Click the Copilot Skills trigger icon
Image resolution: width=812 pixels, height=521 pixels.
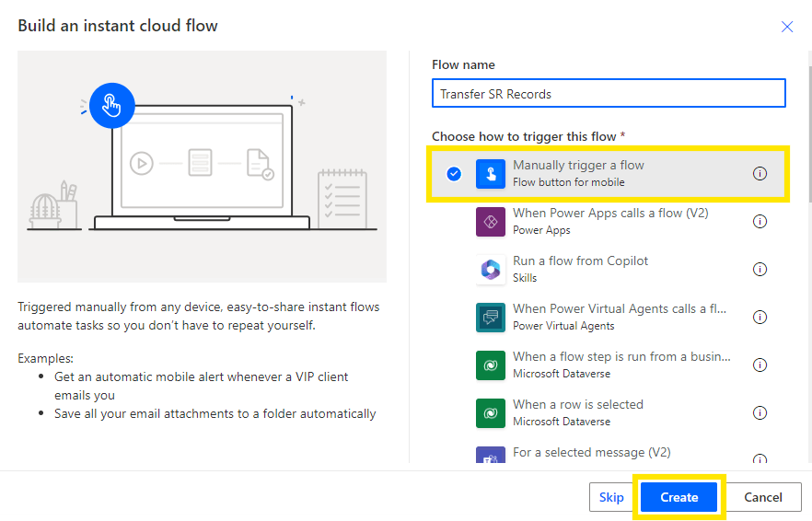point(491,269)
